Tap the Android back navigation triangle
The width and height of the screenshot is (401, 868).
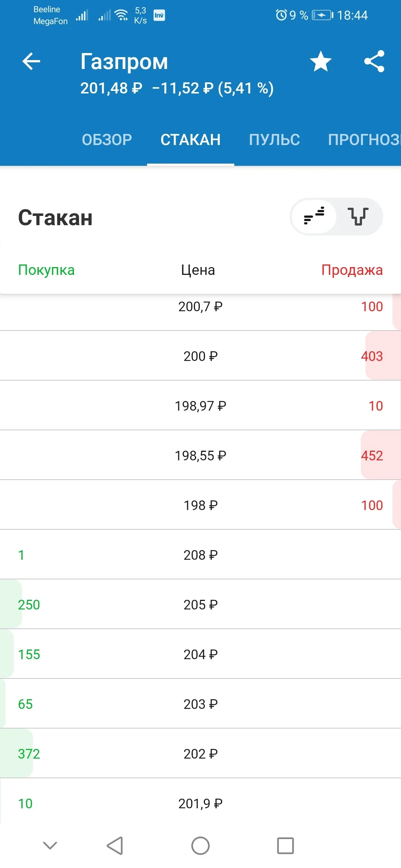[x=115, y=845]
